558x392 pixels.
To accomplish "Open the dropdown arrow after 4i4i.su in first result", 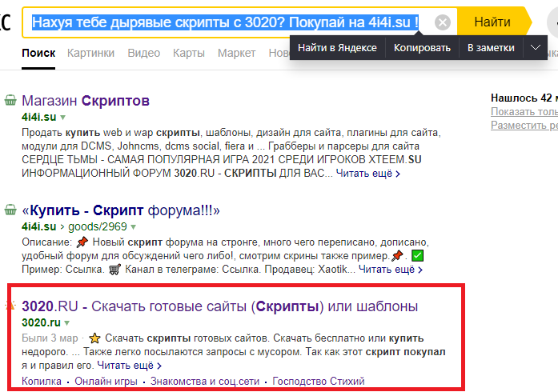I will 62,117.
